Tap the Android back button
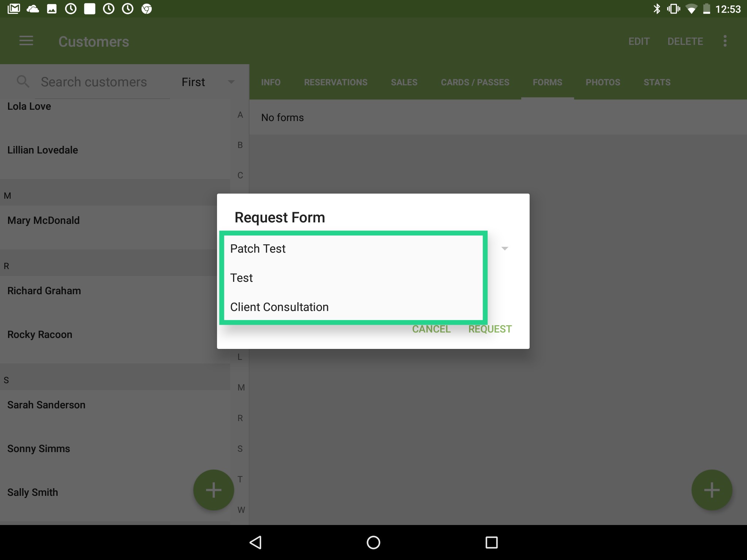This screenshot has height=560, width=747. pyautogui.click(x=255, y=542)
